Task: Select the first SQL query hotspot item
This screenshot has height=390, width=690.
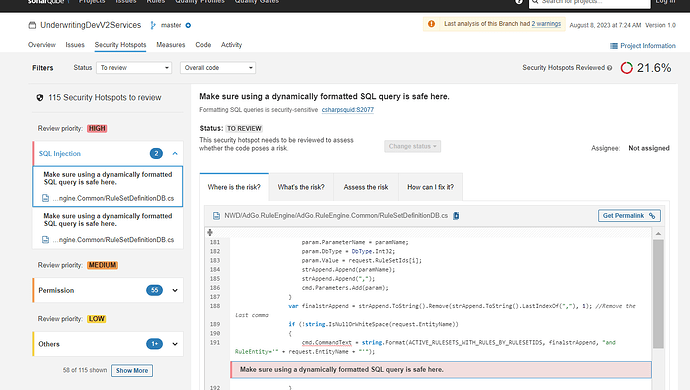Action: [108, 186]
